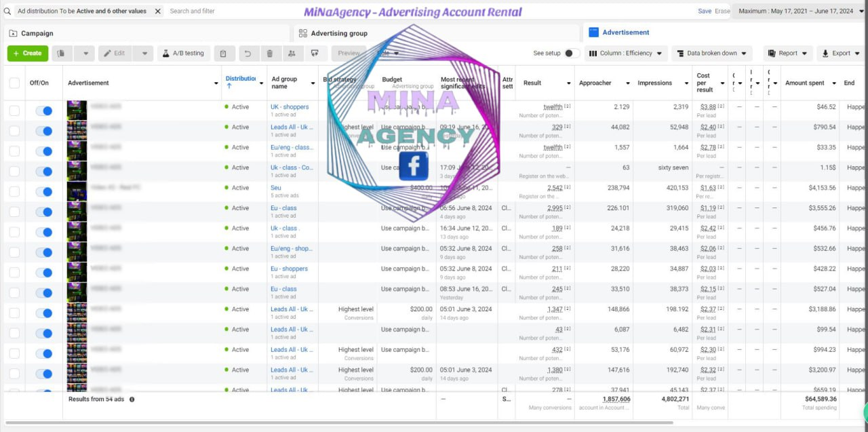Click the ad thumbnail in the $4,153.56 row
Viewport: 868px width, 432px height.
(77, 191)
